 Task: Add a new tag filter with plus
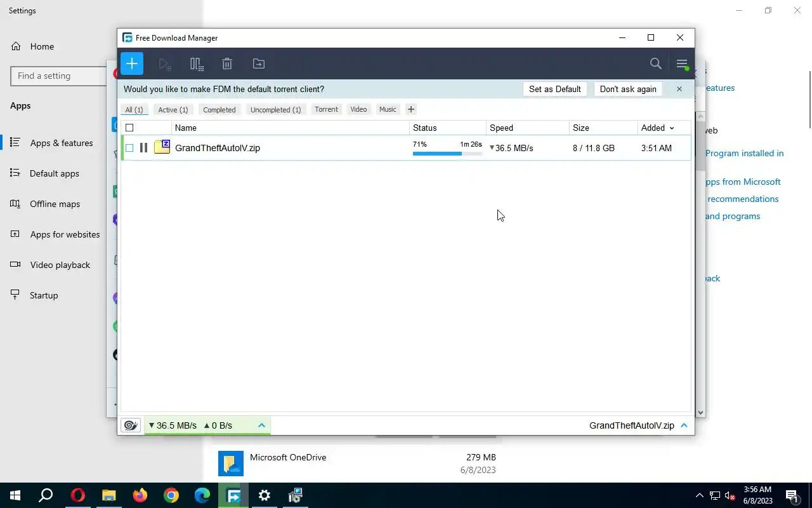coord(411,109)
